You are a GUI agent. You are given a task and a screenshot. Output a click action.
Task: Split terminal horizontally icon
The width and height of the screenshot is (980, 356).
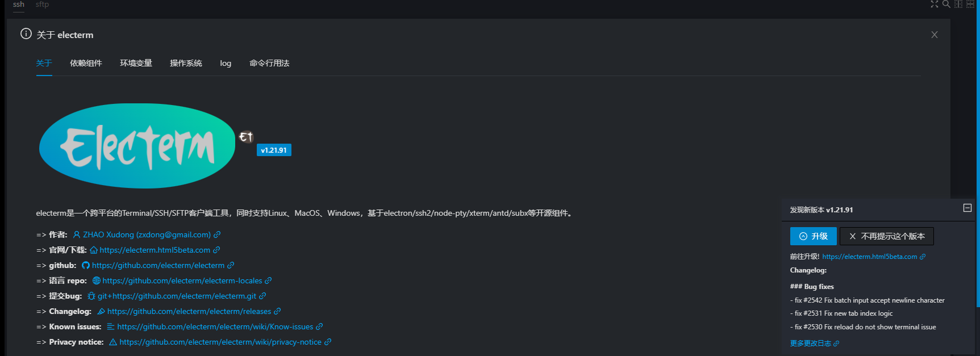tap(970, 4)
